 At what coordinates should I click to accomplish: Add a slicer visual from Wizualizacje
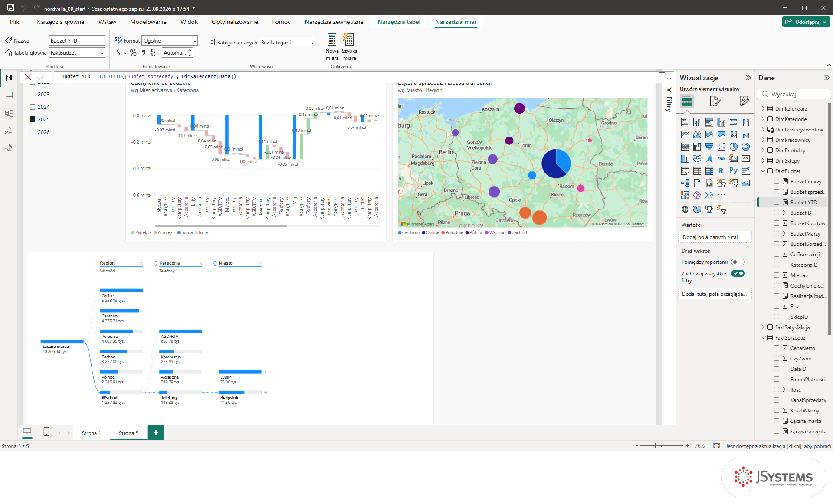click(685, 171)
